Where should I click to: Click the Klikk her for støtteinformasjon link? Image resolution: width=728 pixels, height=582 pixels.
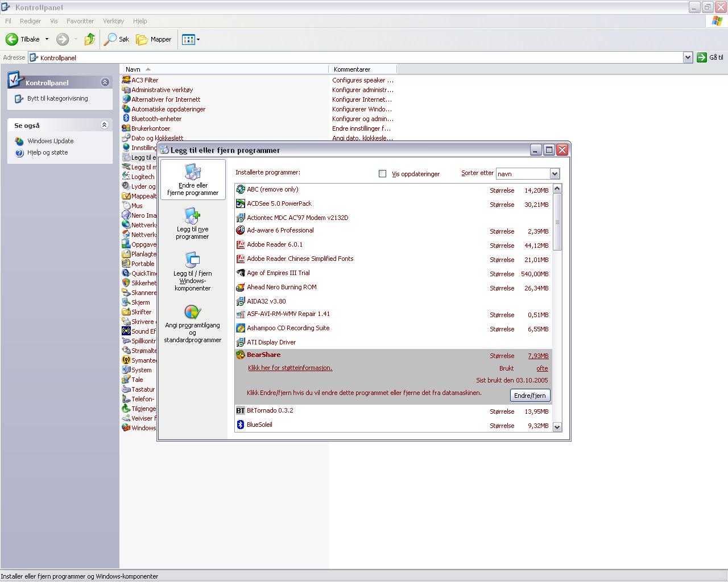[290, 368]
